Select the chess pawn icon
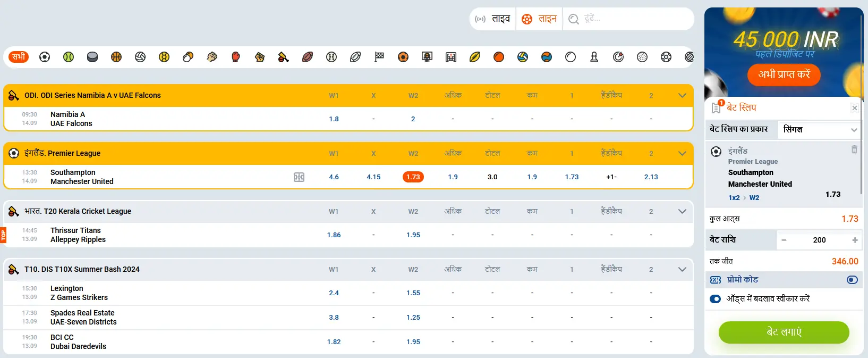The width and height of the screenshot is (868, 358). click(x=594, y=57)
